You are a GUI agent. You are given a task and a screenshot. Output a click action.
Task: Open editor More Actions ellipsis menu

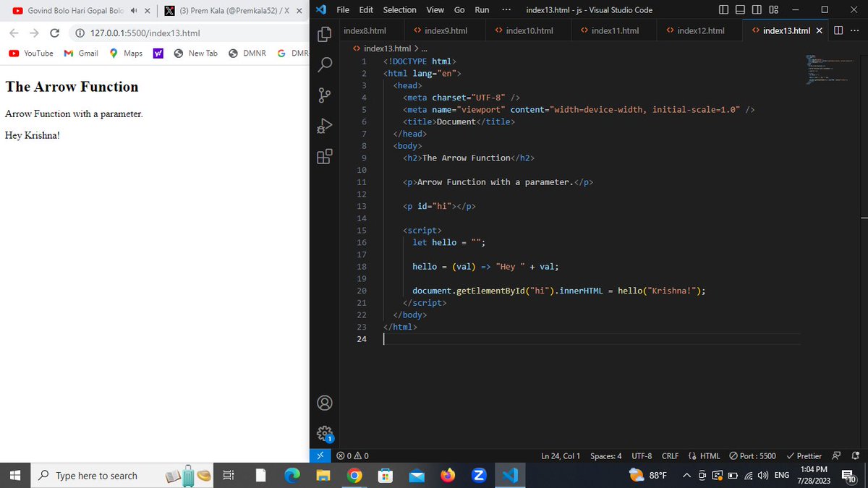855,30
